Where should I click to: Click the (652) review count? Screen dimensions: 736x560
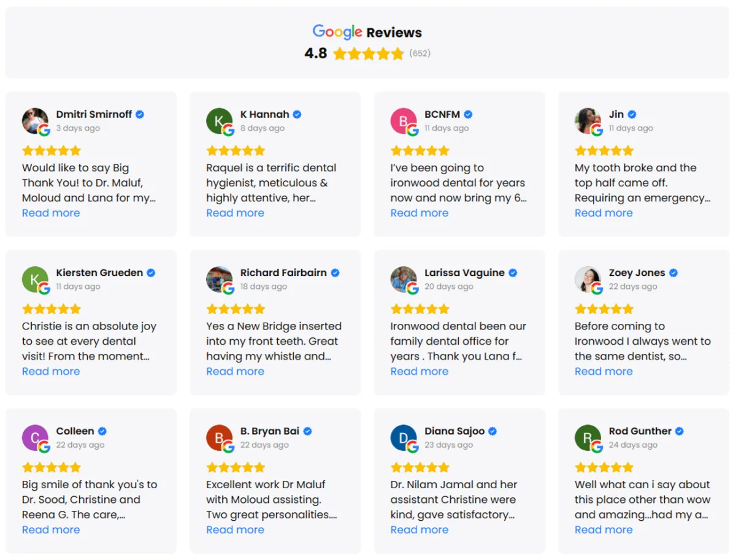click(x=420, y=53)
